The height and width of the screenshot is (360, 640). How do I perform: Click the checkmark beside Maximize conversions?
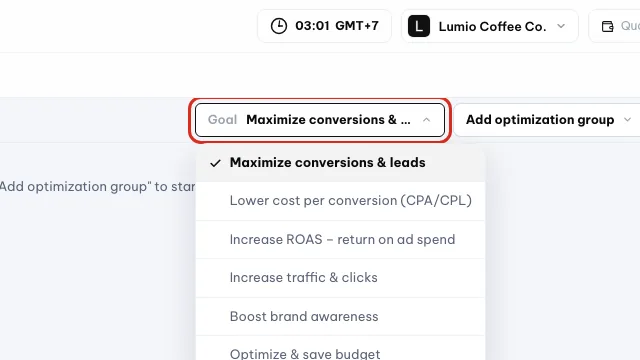pyautogui.click(x=215, y=163)
